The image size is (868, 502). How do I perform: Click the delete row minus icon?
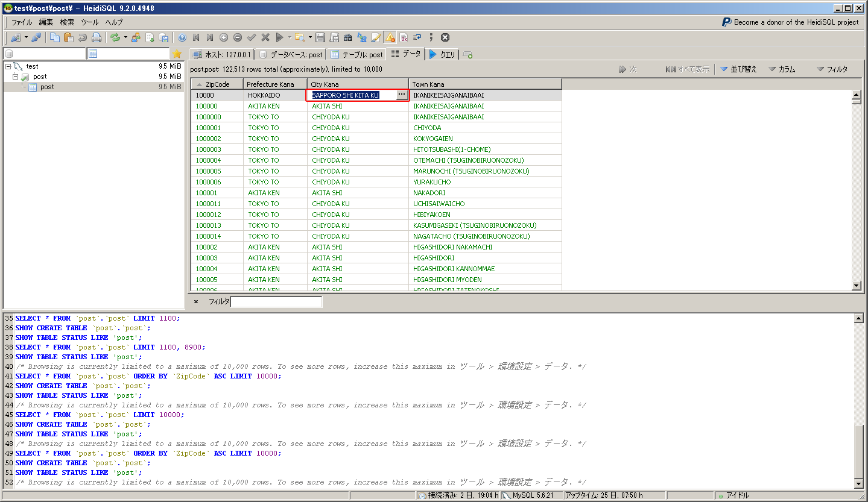(238, 37)
